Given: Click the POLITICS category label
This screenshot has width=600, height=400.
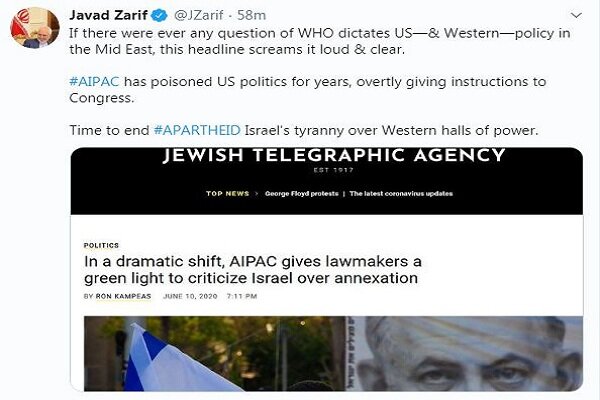Looking at the screenshot, I should (101, 245).
